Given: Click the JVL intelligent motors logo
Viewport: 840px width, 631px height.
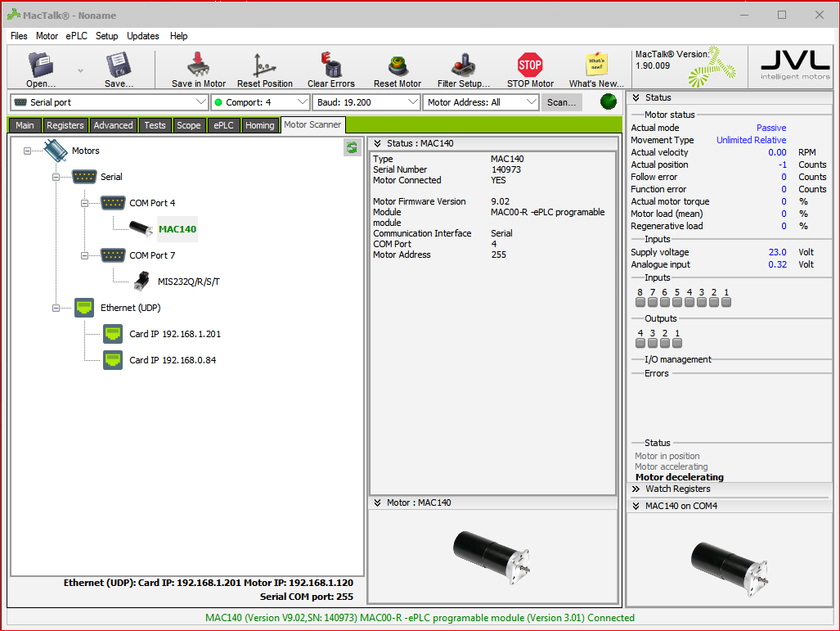Looking at the screenshot, I should coord(795,65).
